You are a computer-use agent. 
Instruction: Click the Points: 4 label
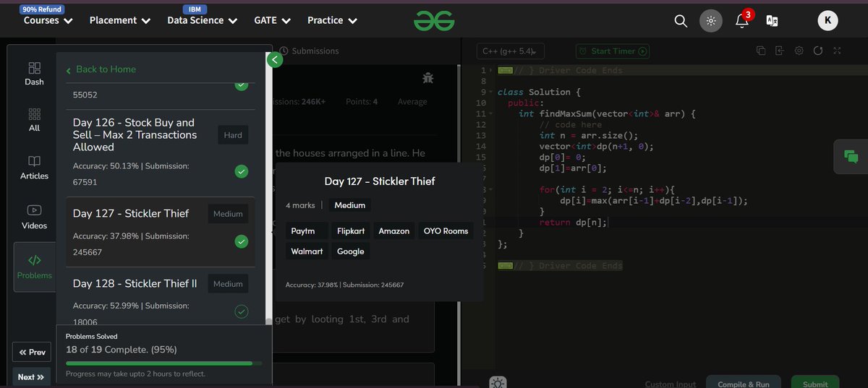coord(362,102)
